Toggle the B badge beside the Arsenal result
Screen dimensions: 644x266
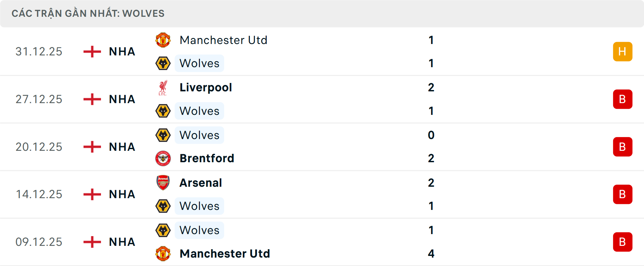pyautogui.click(x=623, y=194)
